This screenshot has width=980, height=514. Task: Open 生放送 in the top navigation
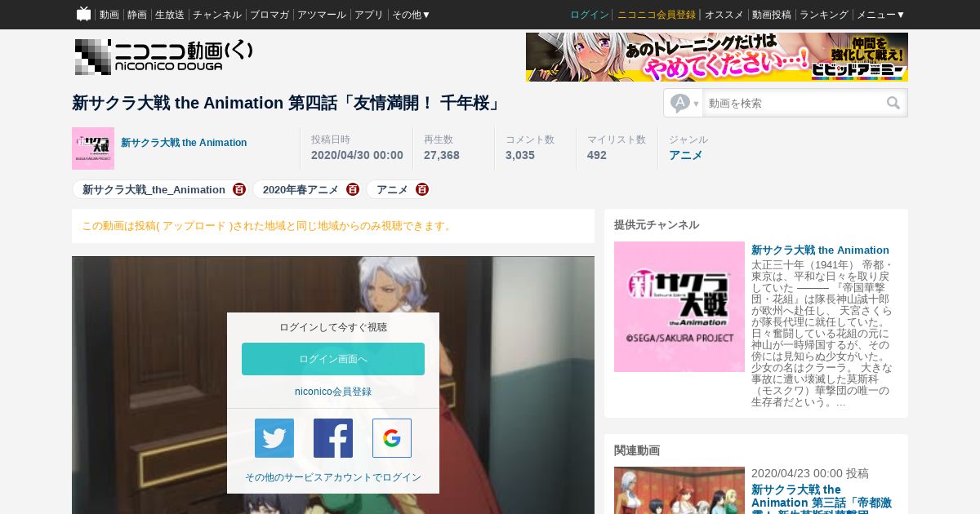tap(170, 15)
